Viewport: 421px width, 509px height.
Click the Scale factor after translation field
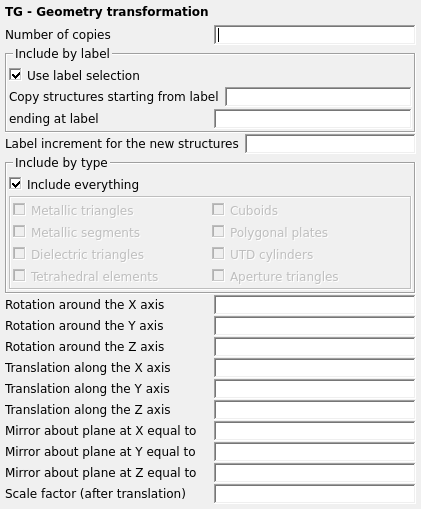click(x=315, y=494)
